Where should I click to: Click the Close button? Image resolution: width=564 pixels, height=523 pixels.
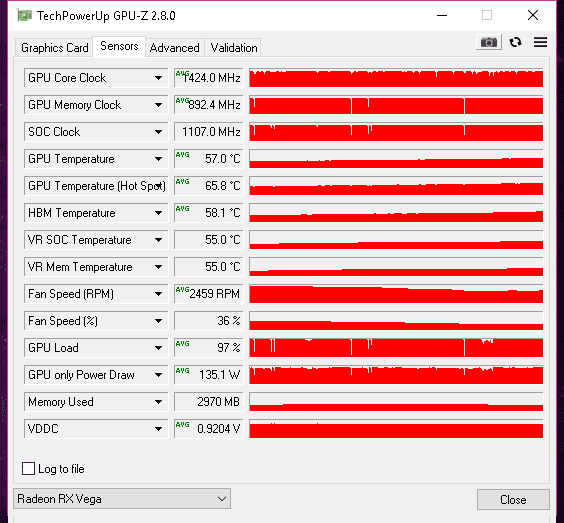pos(513,500)
